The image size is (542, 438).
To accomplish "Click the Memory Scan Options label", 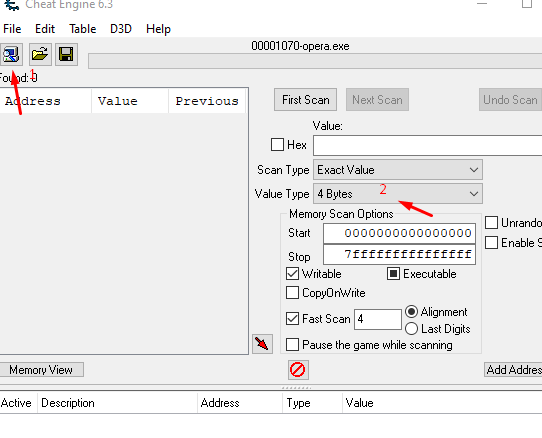I will (341, 214).
